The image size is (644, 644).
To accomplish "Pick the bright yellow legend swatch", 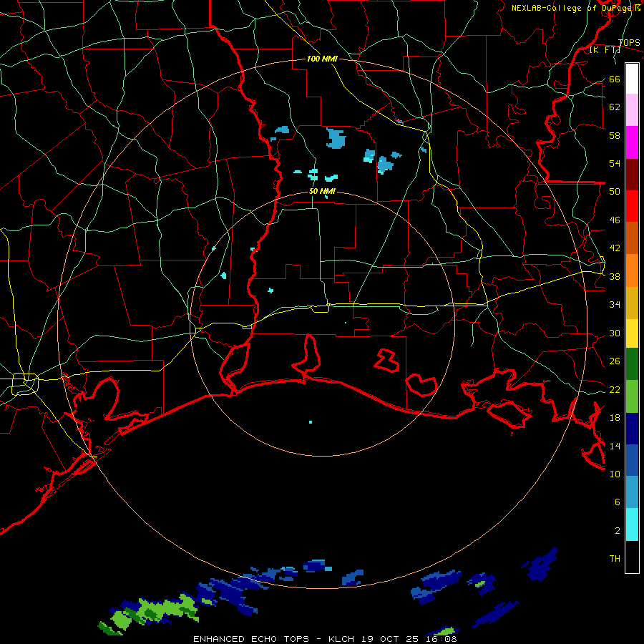I will coord(632,333).
